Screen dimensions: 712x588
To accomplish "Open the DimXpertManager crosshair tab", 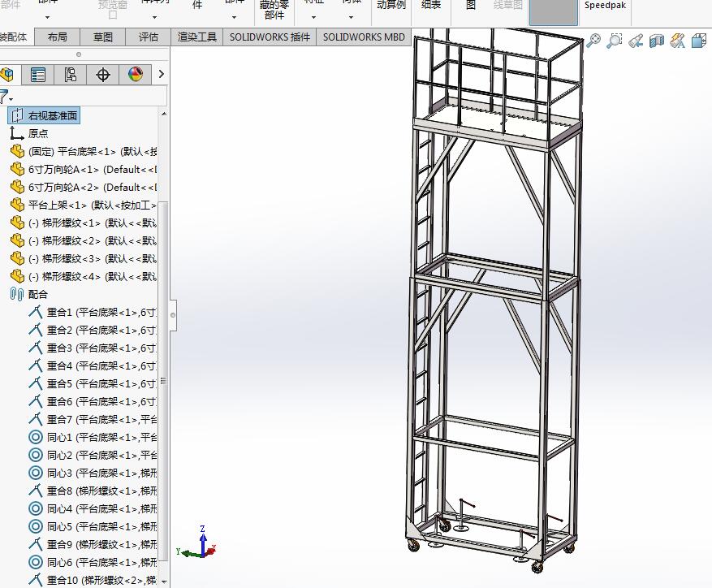I will coord(103,74).
